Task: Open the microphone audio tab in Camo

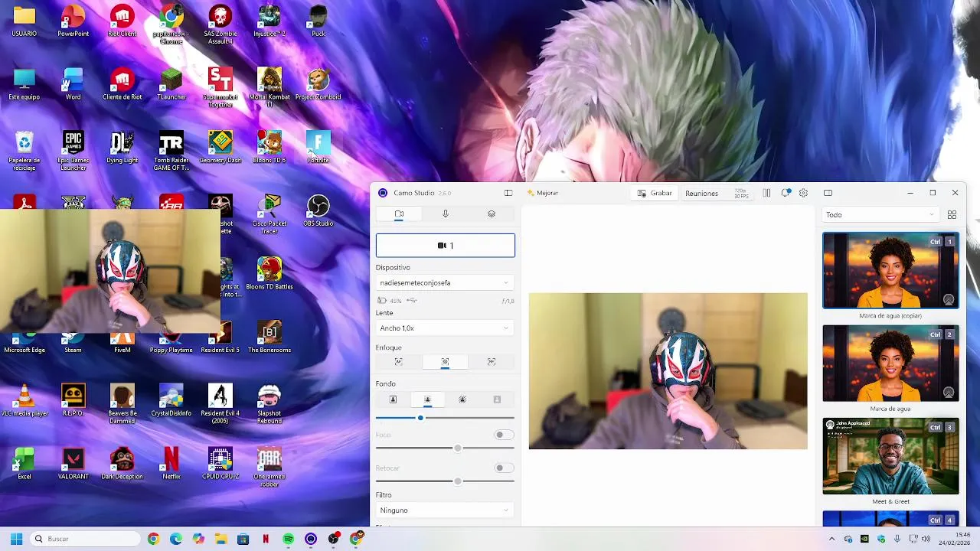Action: [x=446, y=214]
